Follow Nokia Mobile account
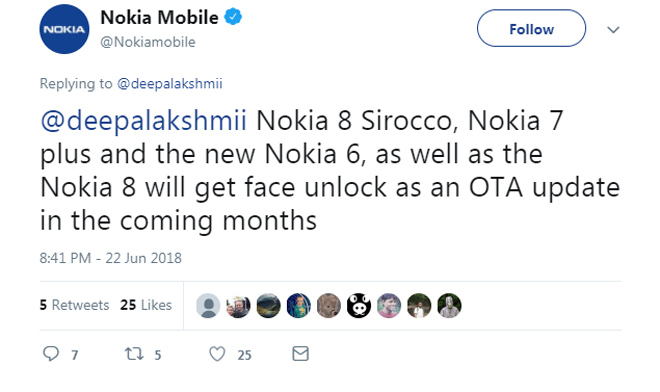660x392 pixels. (x=531, y=29)
